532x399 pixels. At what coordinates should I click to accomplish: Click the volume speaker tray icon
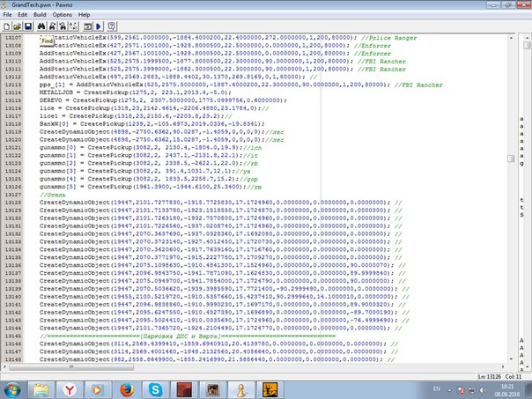tap(483, 390)
